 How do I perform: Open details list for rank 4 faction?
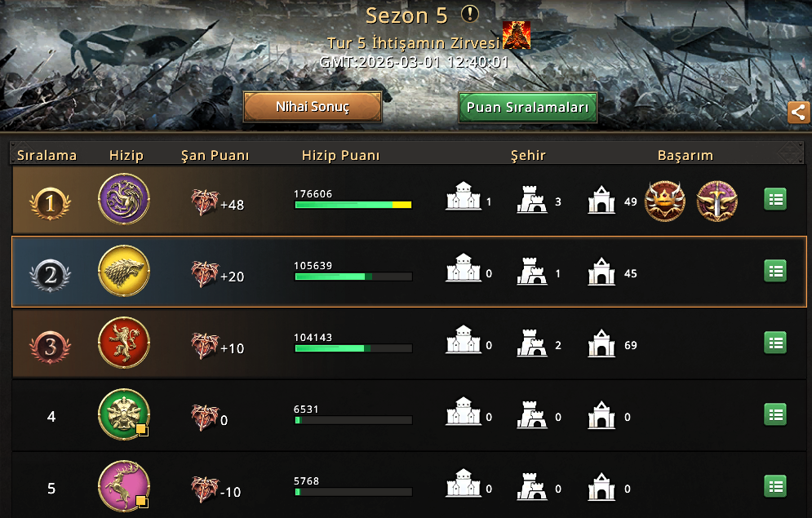point(775,414)
